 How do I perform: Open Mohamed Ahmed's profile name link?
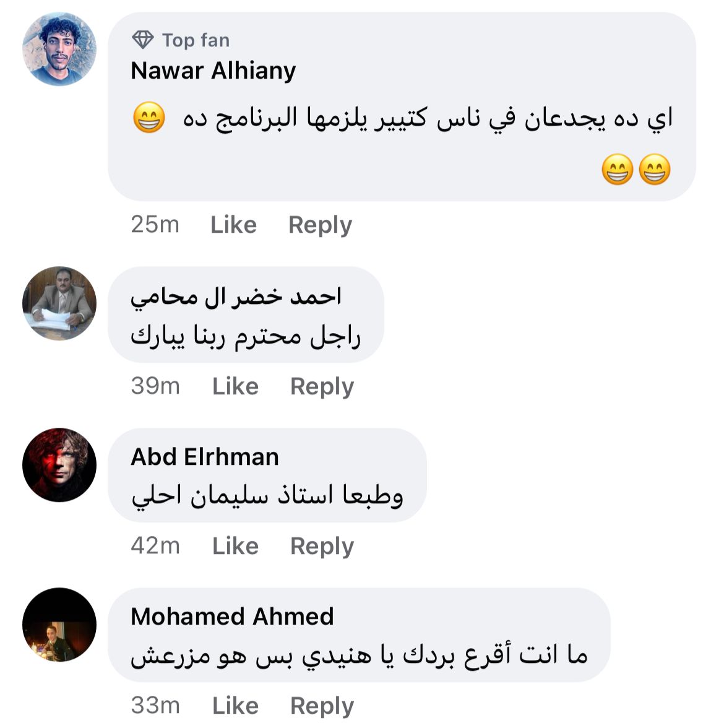pos(232,617)
